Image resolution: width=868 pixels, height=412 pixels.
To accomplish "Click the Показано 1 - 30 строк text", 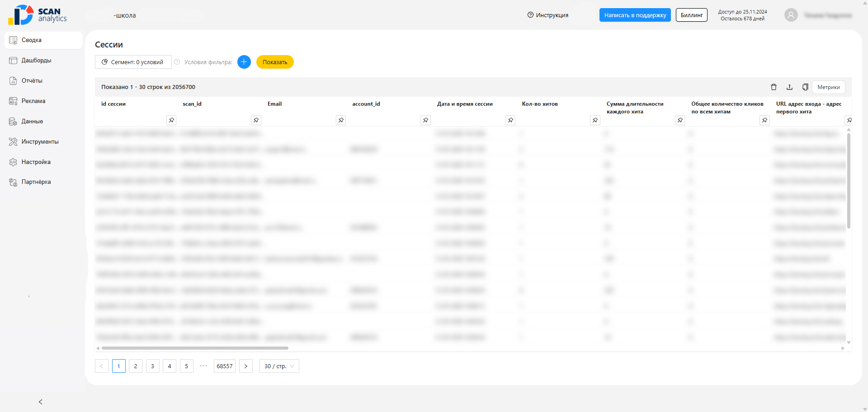I will [148, 87].
